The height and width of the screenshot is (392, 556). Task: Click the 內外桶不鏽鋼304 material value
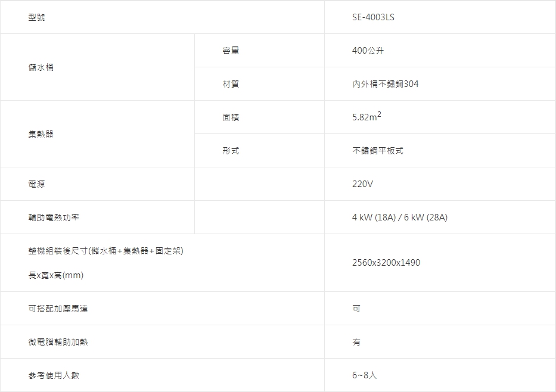[386, 84]
